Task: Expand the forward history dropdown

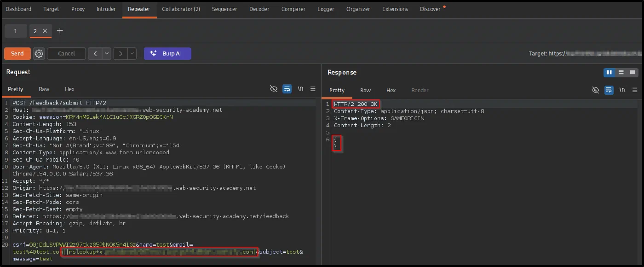Action: [132, 53]
